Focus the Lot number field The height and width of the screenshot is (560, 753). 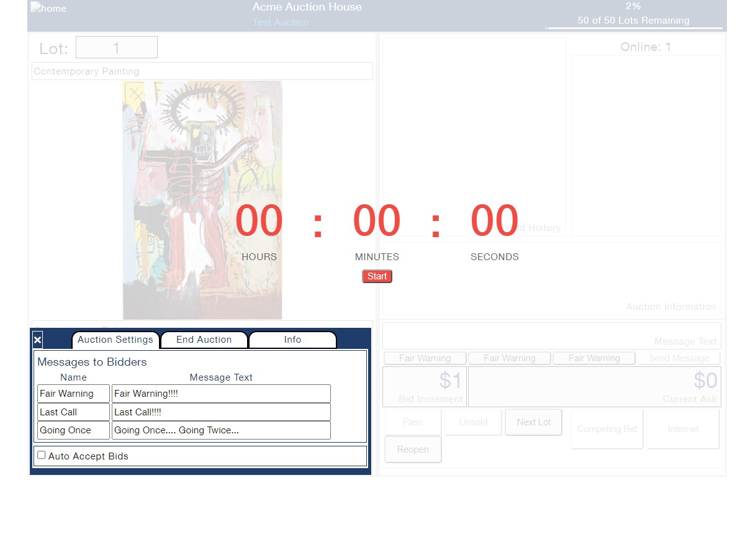click(x=117, y=47)
